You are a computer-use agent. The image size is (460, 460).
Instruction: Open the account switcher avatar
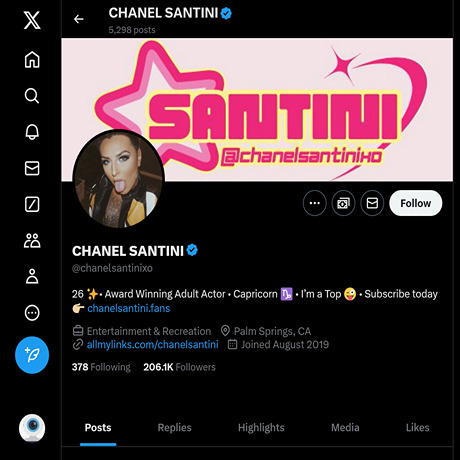32,428
